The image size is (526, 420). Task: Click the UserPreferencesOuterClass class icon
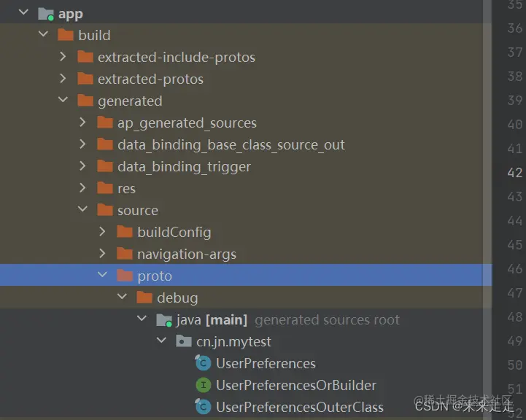tap(203, 407)
